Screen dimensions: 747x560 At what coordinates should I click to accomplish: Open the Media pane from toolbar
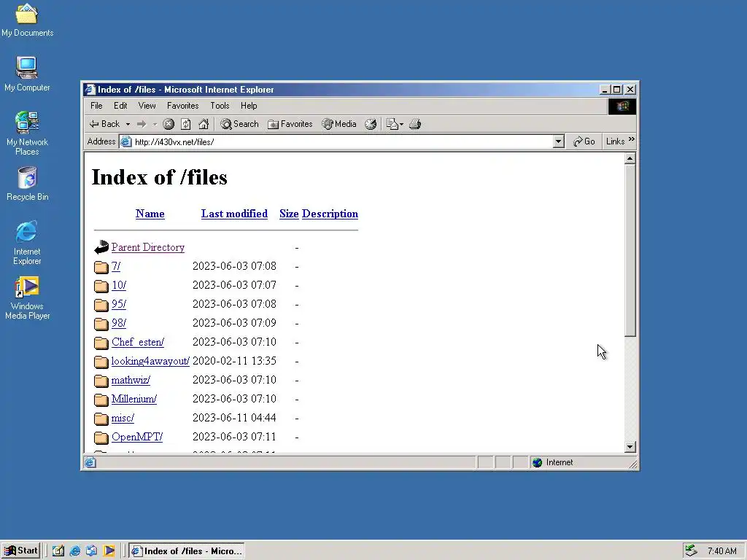[x=339, y=124]
